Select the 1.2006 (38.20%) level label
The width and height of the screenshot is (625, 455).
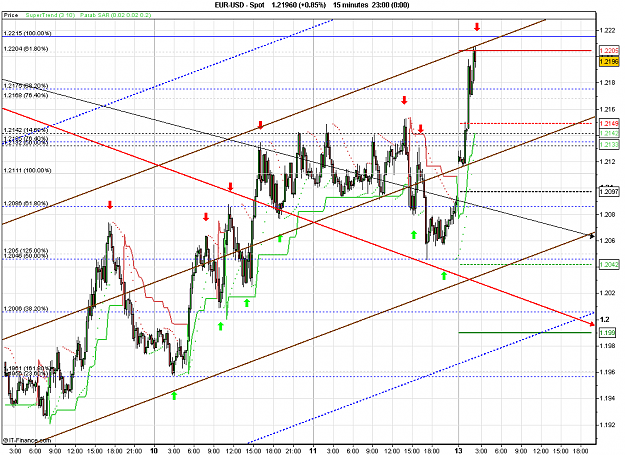(x=26, y=309)
